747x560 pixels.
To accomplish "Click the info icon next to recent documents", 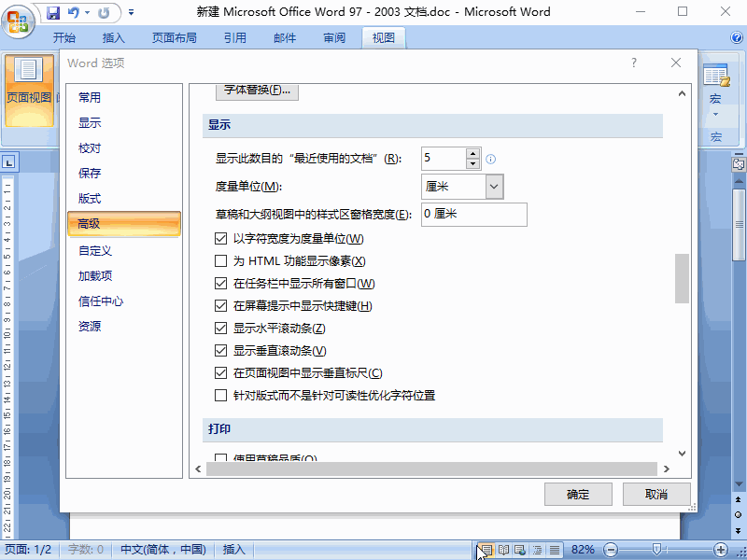I will coord(491,159).
